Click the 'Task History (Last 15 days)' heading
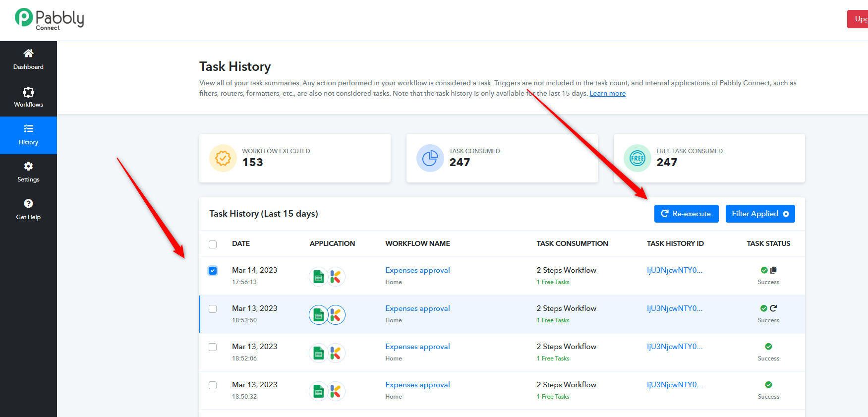Image resolution: width=868 pixels, height=417 pixels. [264, 214]
